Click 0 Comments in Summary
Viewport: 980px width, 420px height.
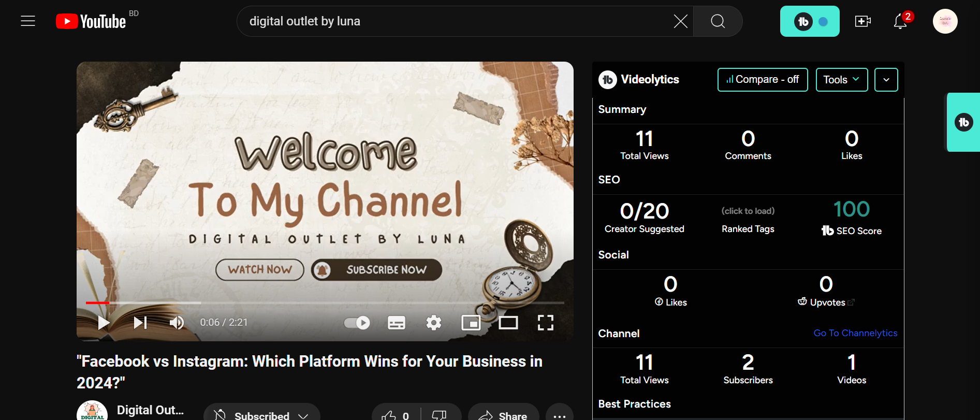[748, 145]
